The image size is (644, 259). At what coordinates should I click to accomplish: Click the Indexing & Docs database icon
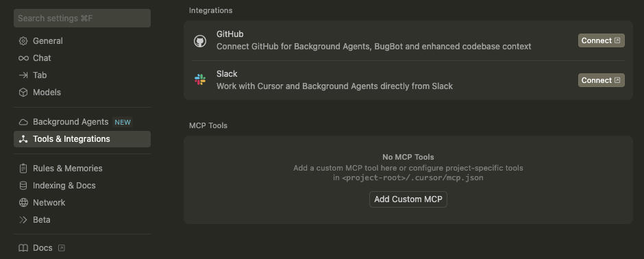[23, 186]
